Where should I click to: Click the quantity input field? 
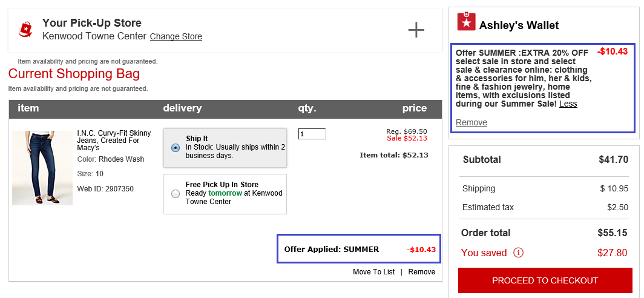tap(312, 134)
